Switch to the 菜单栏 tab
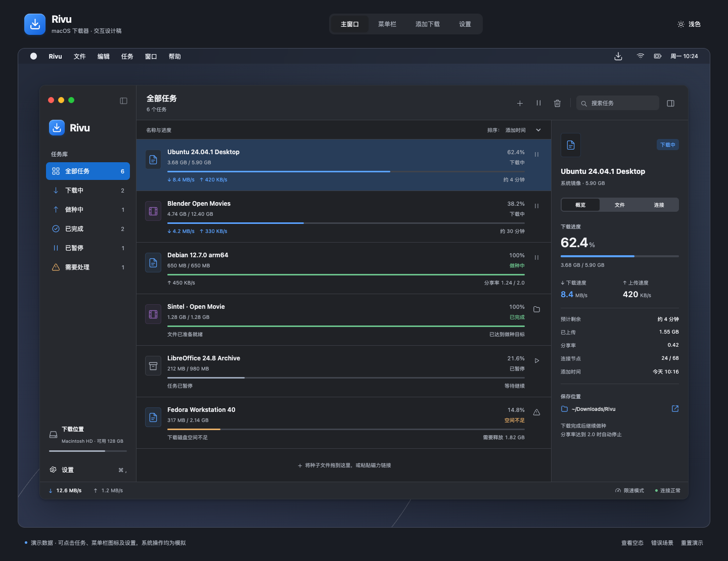This screenshot has height=561, width=728. tap(387, 24)
